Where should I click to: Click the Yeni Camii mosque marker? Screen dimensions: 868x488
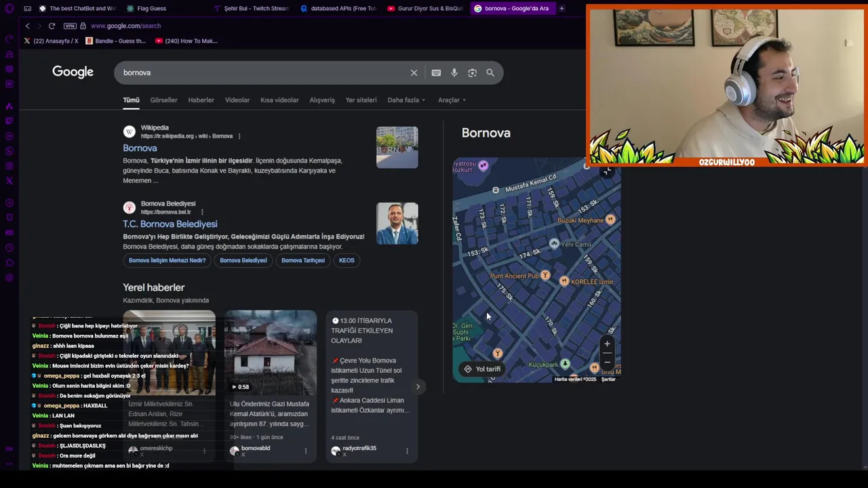click(x=555, y=243)
